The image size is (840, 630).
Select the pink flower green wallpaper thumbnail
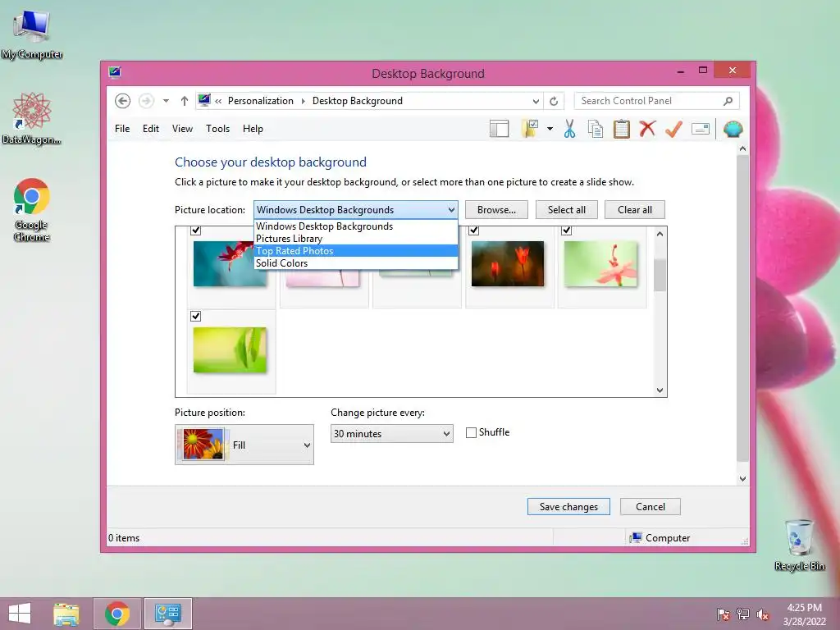click(600, 263)
